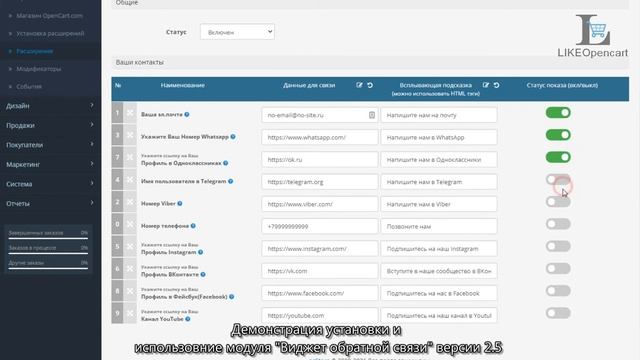640x360 pixels.
Task: Click edit icon in Всплывающая подсказка header
Action: (x=486, y=85)
